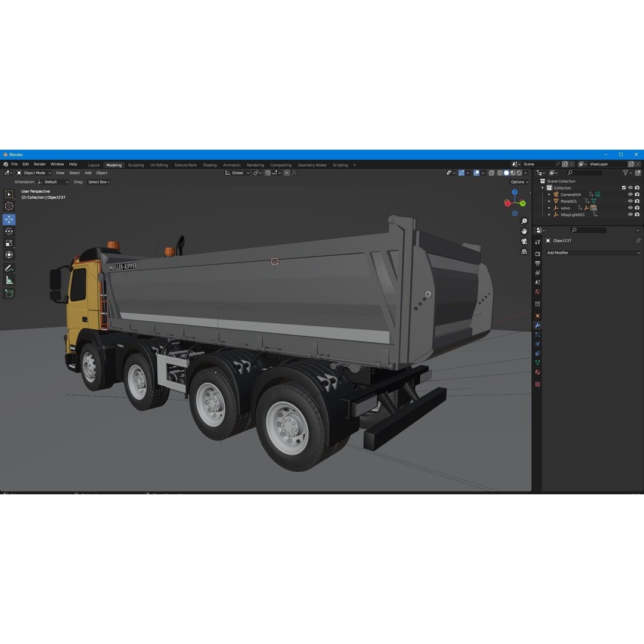Click the Pan view hand icon

(524, 231)
